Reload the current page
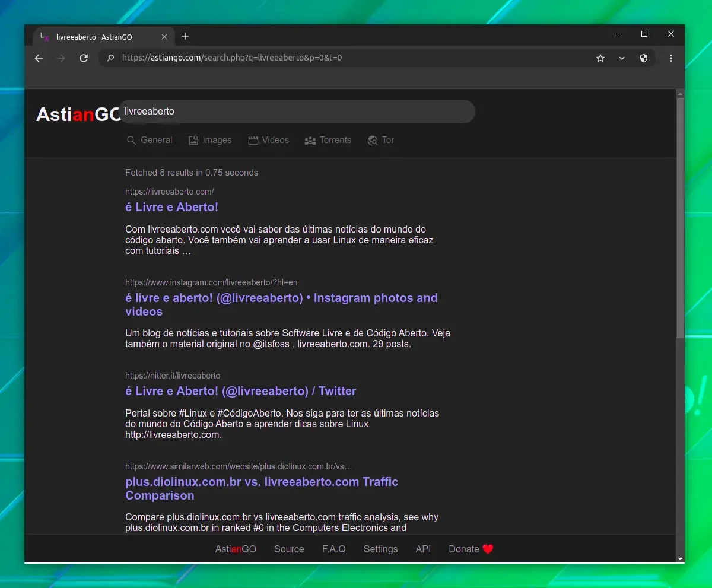 point(84,58)
